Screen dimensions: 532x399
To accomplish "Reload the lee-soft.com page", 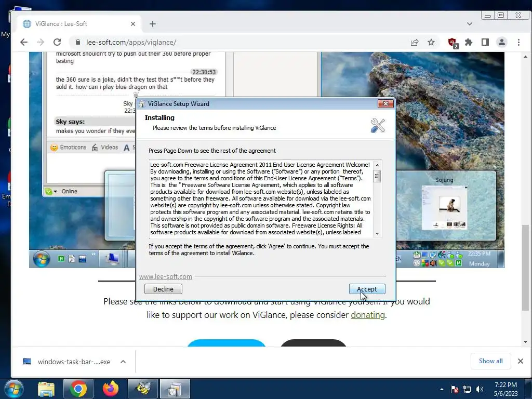I will coord(57,42).
